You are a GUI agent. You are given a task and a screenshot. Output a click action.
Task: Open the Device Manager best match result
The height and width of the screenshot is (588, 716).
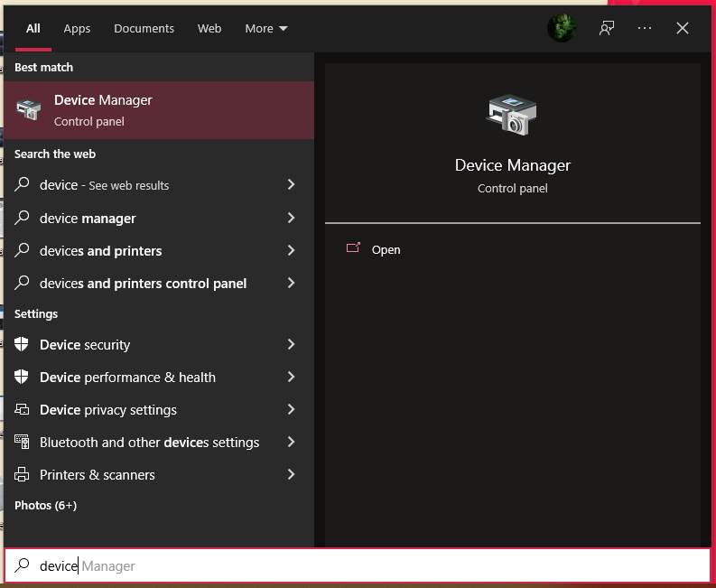point(159,110)
